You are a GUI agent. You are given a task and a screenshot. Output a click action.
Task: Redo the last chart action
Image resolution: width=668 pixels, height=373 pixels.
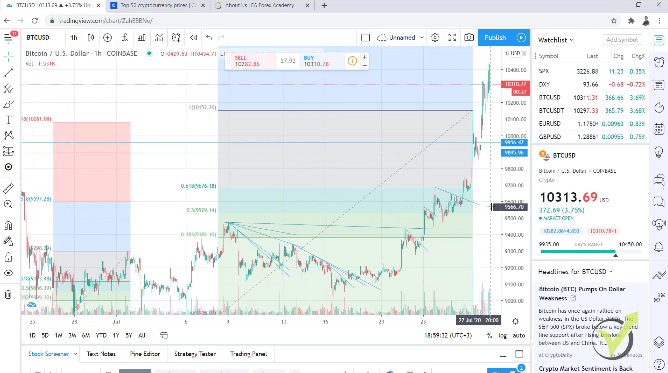coord(221,37)
